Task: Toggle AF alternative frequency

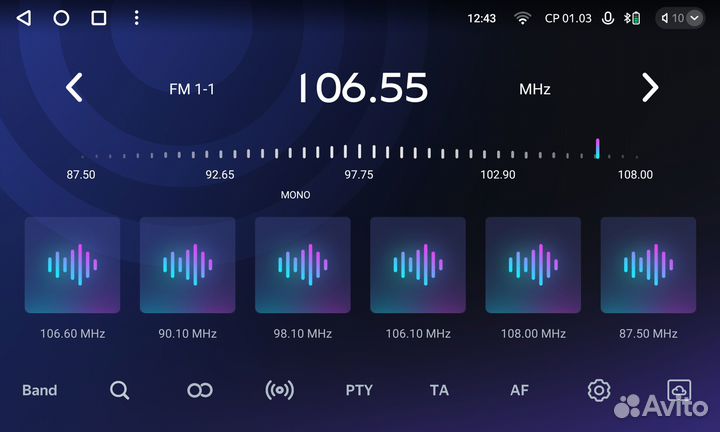Action: (x=519, y=390)
